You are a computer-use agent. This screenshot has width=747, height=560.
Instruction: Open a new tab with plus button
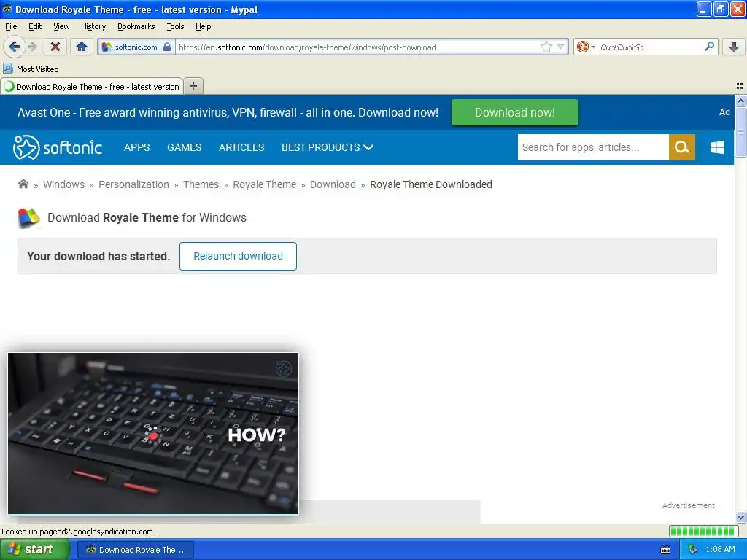point(193,86)
